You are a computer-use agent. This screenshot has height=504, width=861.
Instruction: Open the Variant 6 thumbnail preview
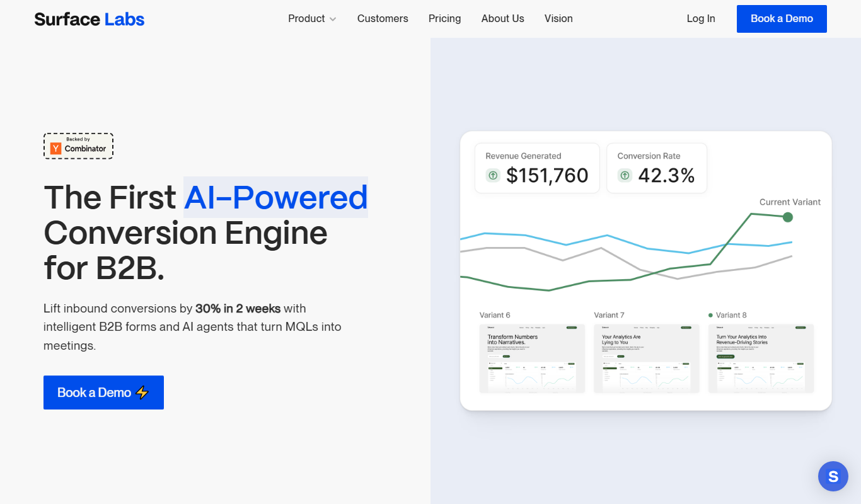click(x=532, y=358)
